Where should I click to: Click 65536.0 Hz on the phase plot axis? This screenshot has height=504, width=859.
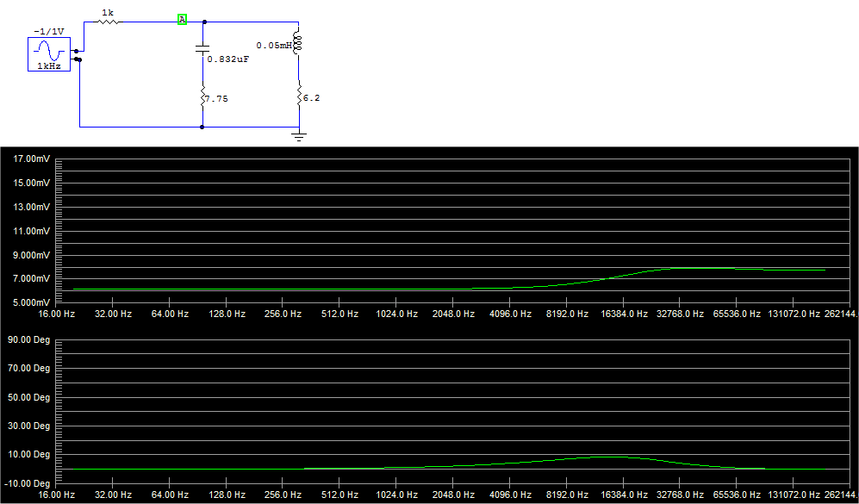[x=737, y=495]
